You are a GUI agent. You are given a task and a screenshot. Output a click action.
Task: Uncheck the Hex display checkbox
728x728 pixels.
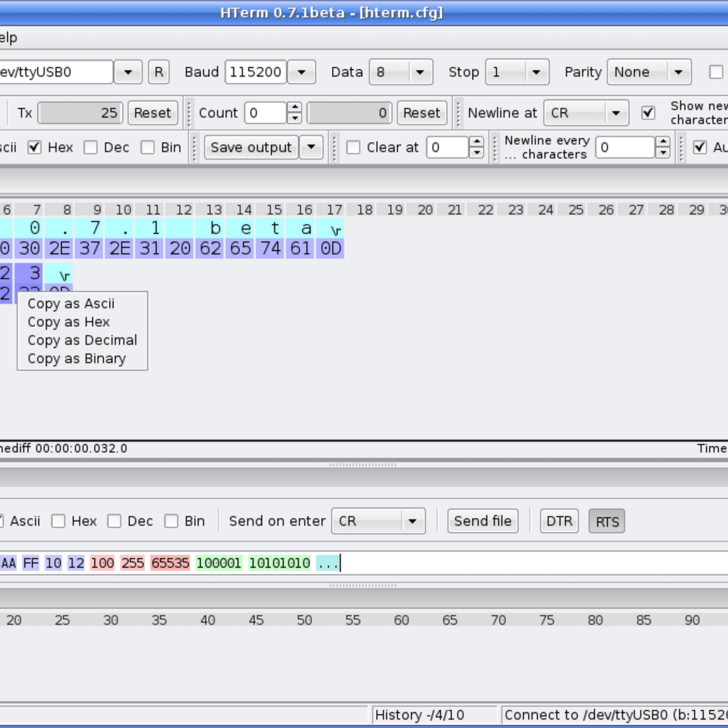pyautogui.click(x=35, y=147)
